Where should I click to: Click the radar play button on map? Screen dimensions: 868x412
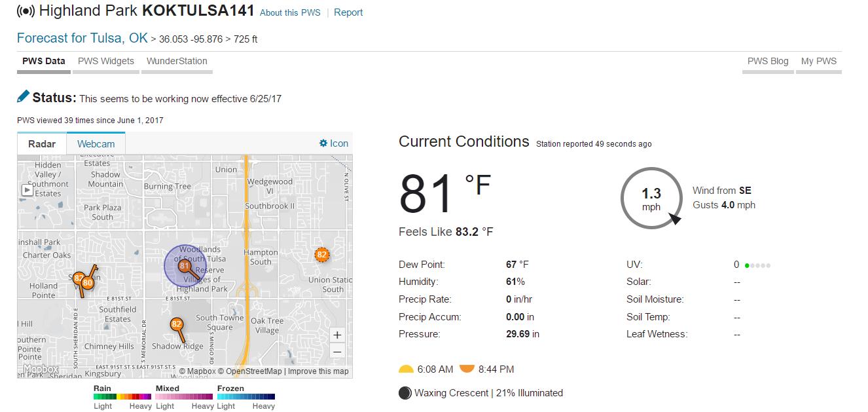(x=27, y=190)
